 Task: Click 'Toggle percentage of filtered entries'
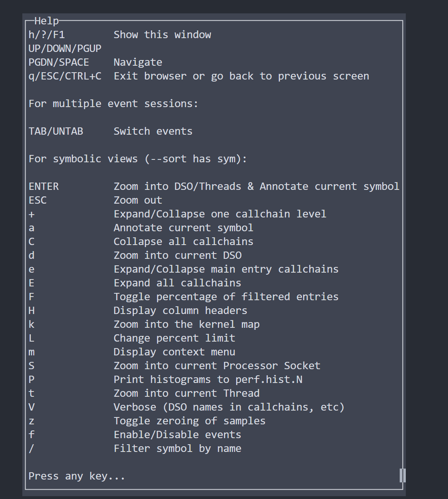click(226, 297)
